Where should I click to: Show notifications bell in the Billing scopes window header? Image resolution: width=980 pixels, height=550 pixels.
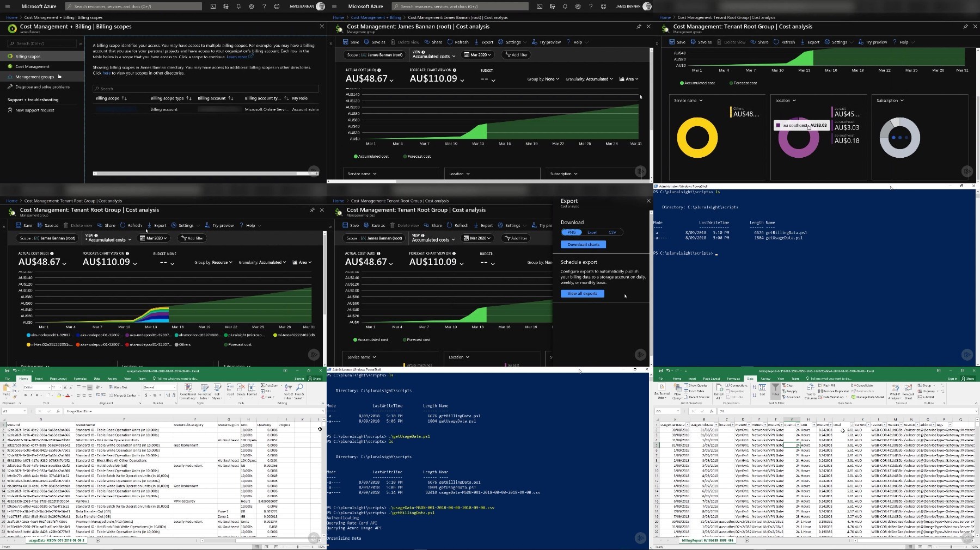pos(238,7)
